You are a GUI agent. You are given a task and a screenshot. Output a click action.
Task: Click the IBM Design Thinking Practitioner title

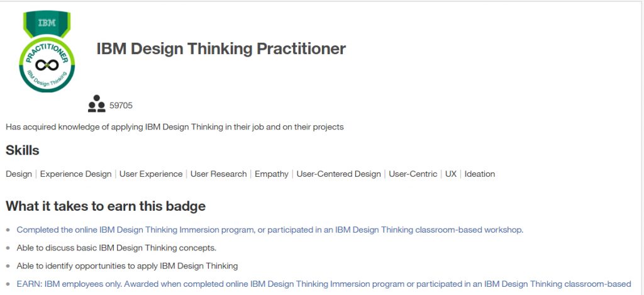[x=221, y=48]
